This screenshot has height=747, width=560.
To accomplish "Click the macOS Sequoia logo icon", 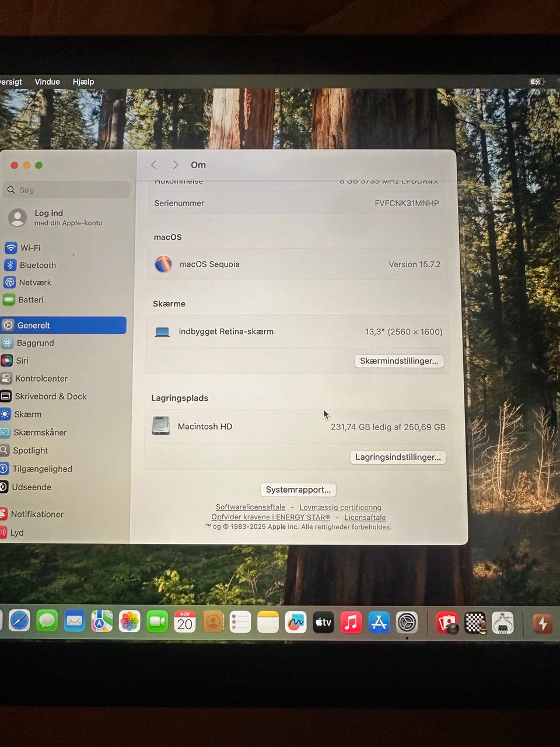I will click(x=163, y=264).
